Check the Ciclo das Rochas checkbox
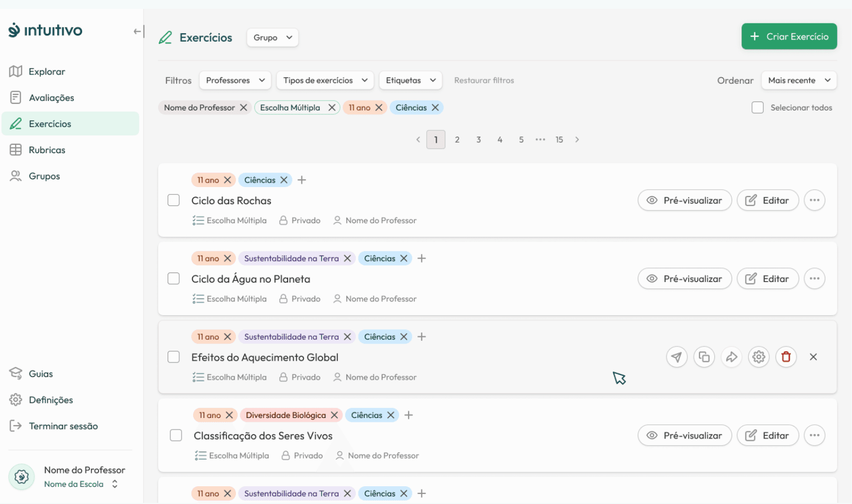Screen dimensions: 852x504 pos(174,200)
